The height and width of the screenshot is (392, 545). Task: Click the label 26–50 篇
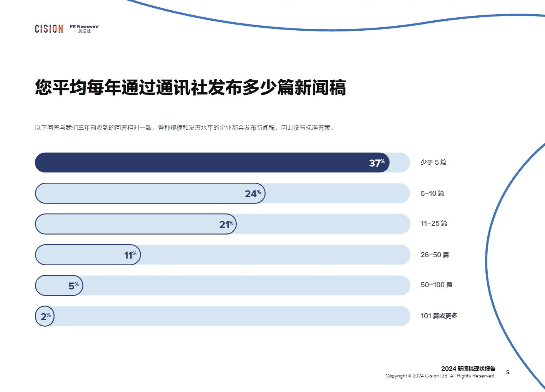(x=435, y=255)
